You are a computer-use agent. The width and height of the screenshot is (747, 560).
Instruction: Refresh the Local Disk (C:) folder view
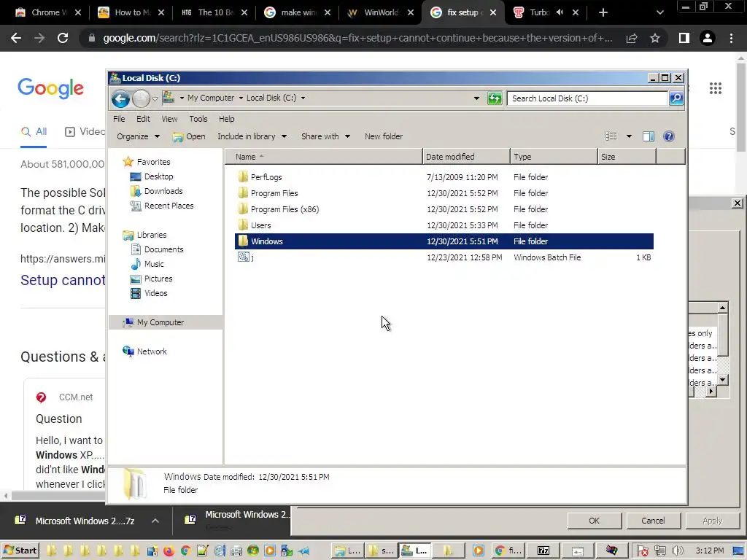click(x=495, y=98)
